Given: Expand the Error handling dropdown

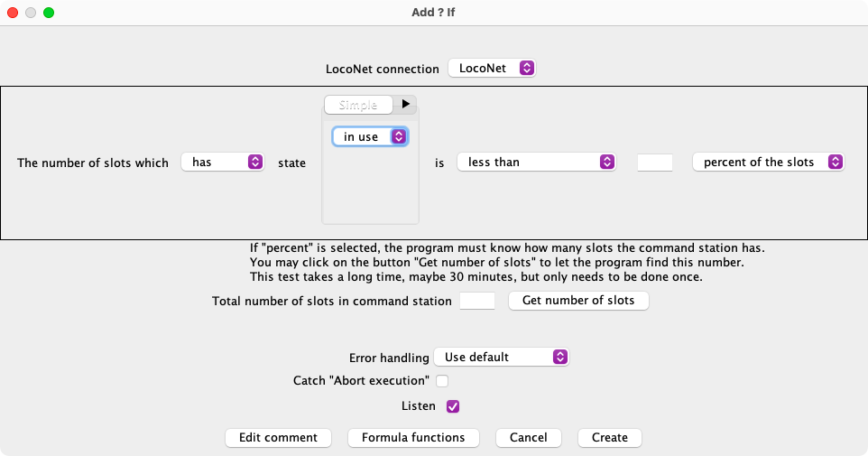Looking at the screenshot, I should point(501,357).
